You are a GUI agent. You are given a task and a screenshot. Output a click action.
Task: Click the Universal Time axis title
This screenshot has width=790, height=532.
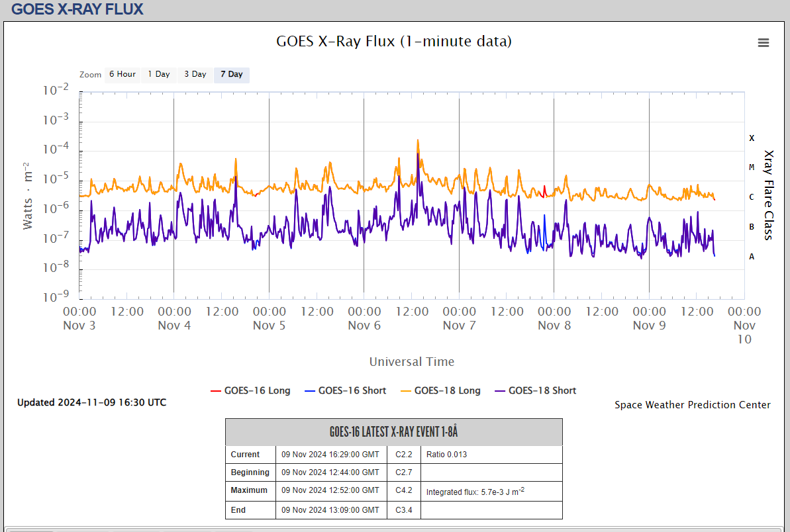(x=411, y=361)
